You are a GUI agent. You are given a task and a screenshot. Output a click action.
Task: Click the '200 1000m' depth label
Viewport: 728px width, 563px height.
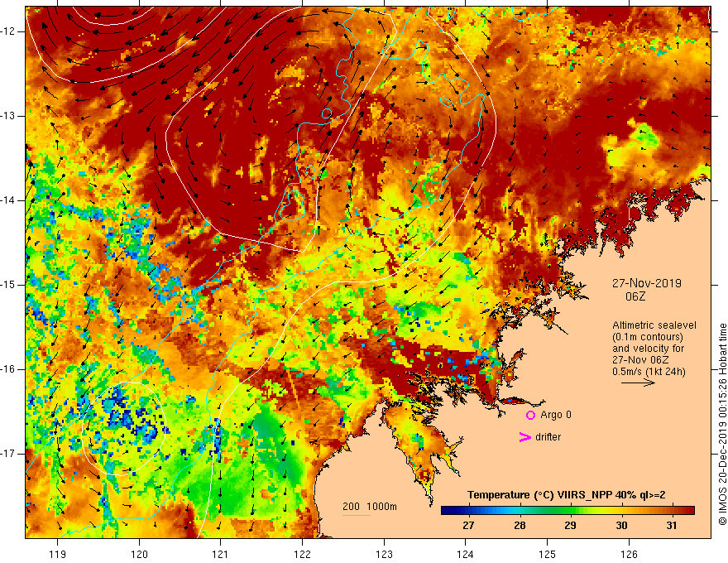370,507
